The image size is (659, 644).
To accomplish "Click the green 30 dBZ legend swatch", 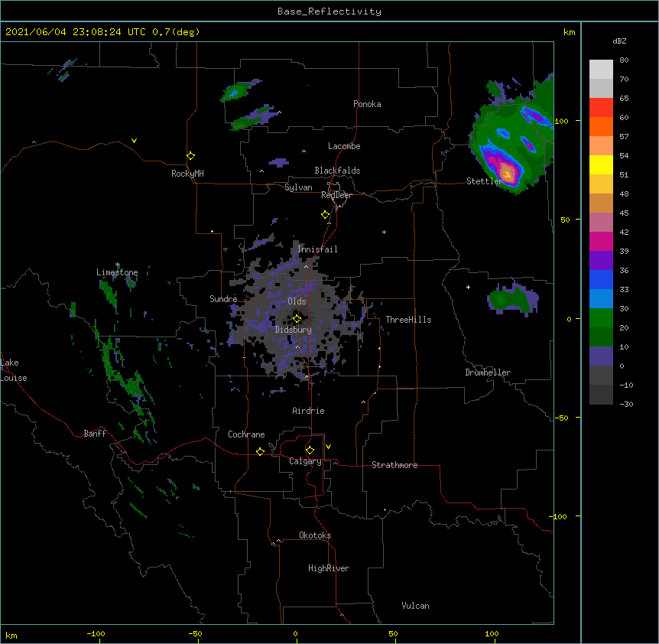I will click(601, 318).
